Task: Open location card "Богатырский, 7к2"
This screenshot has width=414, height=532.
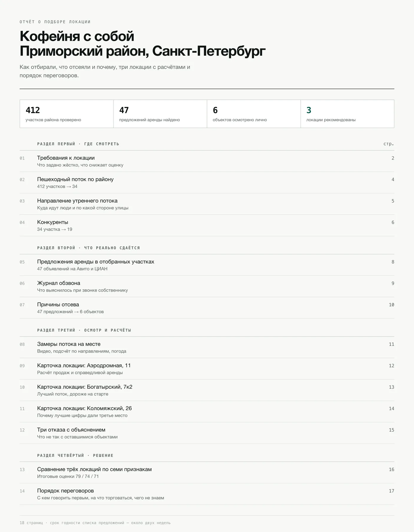Action: (x=207, y=390)
